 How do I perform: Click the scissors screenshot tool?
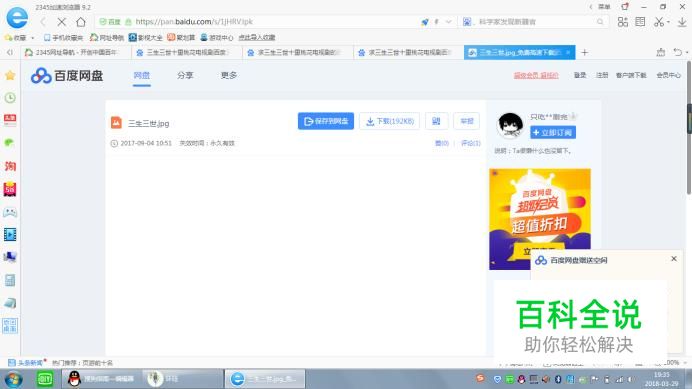(658, 22)
